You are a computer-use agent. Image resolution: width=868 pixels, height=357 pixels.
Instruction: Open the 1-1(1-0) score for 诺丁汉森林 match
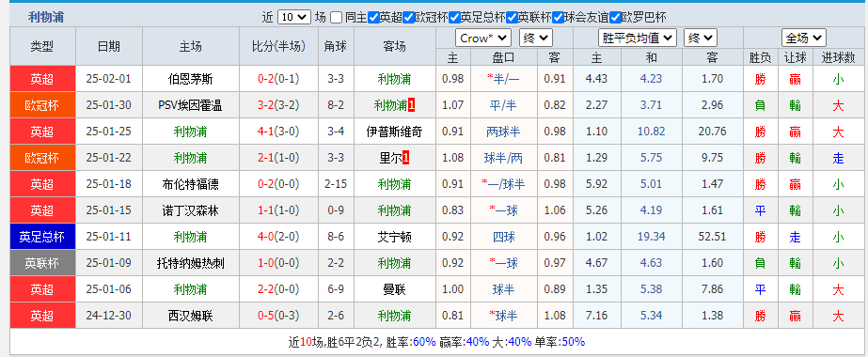click(278, 210)
